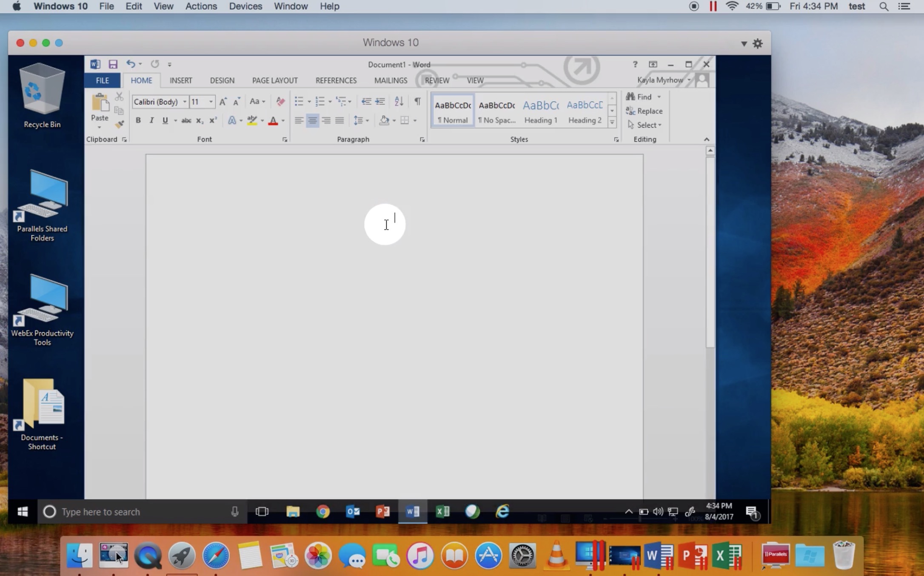Click the Undo arrow in Quick Access Toolbar
The height and width of the screenshot is (576, 924).
[x=131, y=64]
